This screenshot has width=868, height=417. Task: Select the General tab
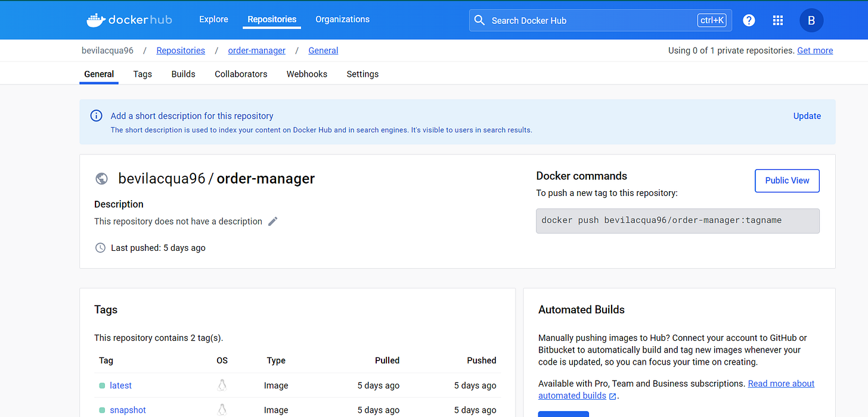[99, 74]
